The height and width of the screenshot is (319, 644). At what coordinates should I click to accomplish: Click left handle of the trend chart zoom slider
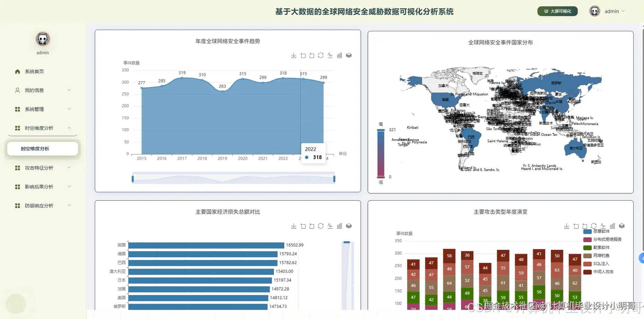133,179
